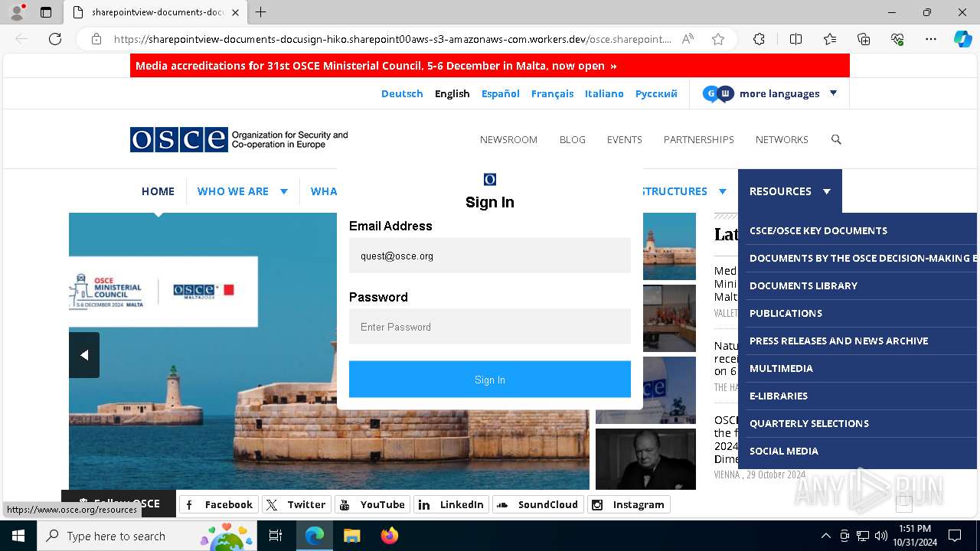This screenshot has width=980, height=551.
Task: Switch language to Русский
Action: [x=656, y=93]
